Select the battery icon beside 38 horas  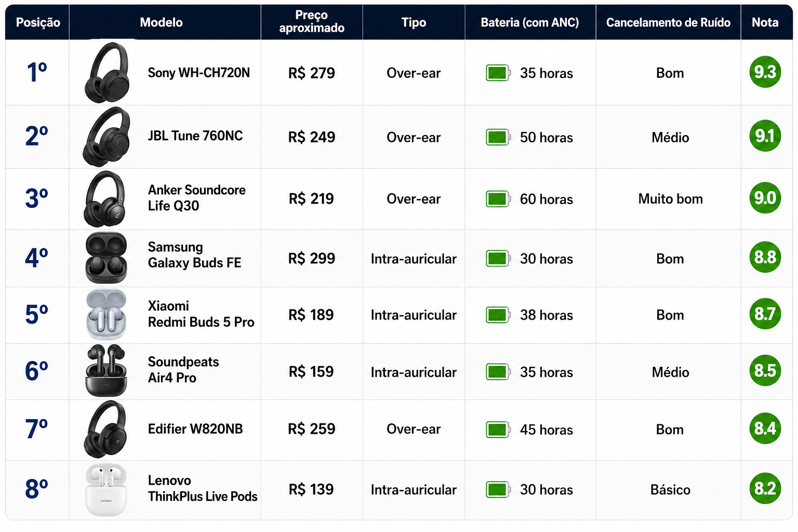(498, 315)
